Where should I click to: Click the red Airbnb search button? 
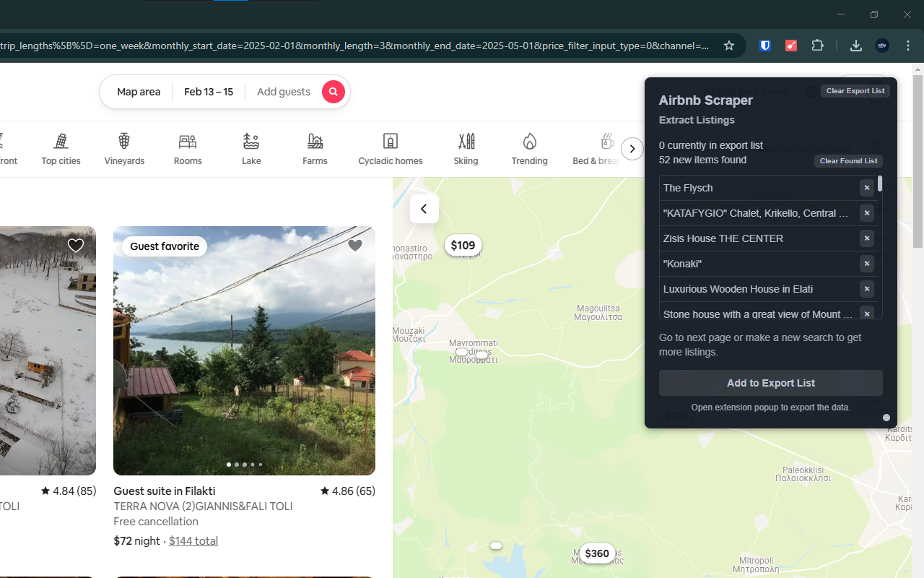(333, 92)
